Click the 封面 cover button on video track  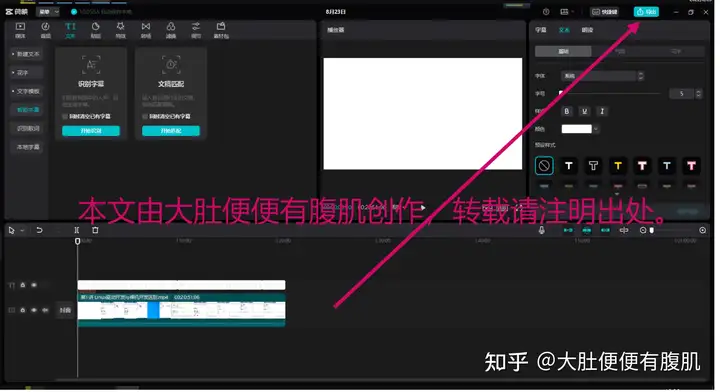(x=65, y=310)
